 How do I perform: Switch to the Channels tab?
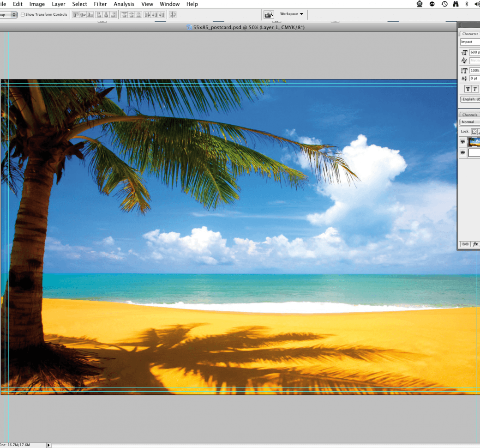tap(470, 115)
